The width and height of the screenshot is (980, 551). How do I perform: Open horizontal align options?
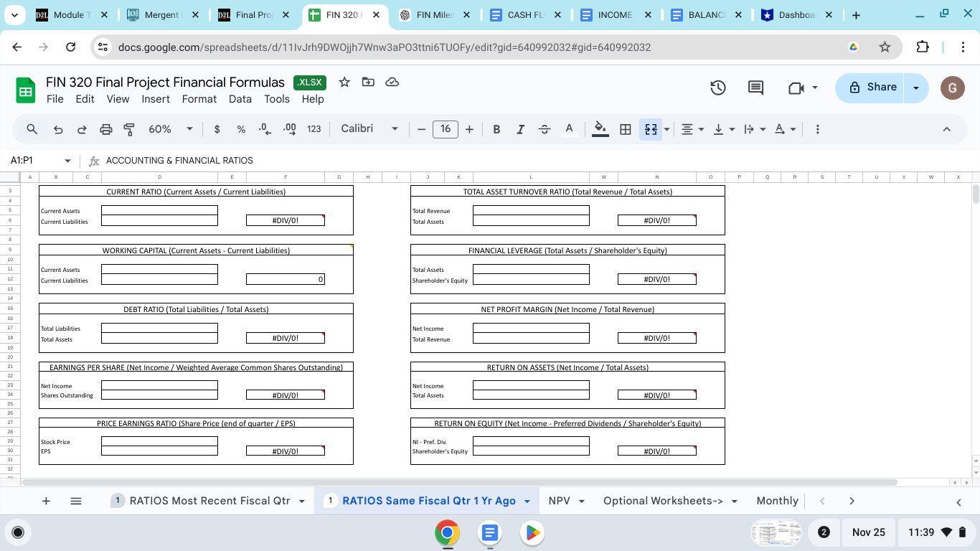692,129
